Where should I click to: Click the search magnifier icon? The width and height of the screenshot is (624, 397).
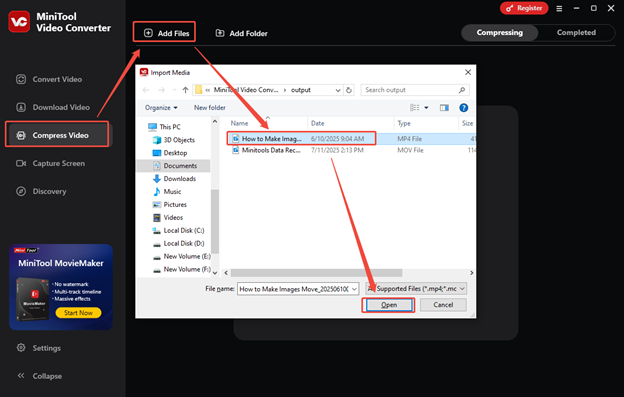462,90
